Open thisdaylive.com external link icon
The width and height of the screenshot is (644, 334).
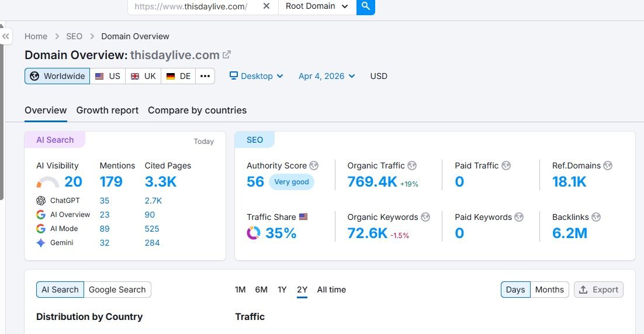tap(227, 54)
